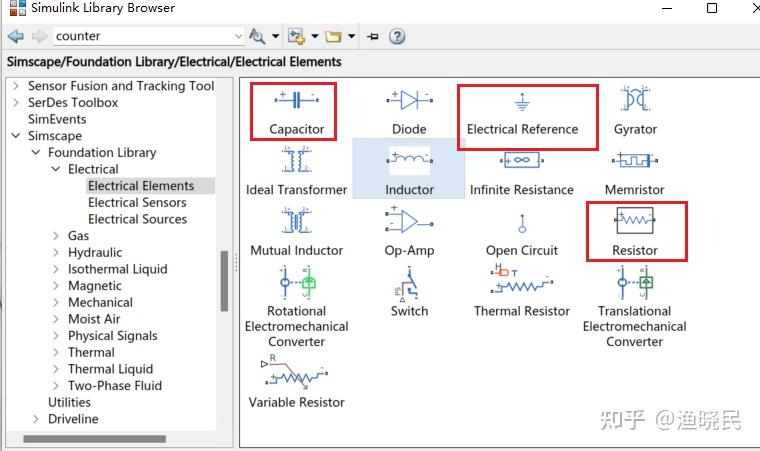This screenshot has height=451, width=760.
Task: Select Electrical Sources in the tree
Action: coord(137,219)
